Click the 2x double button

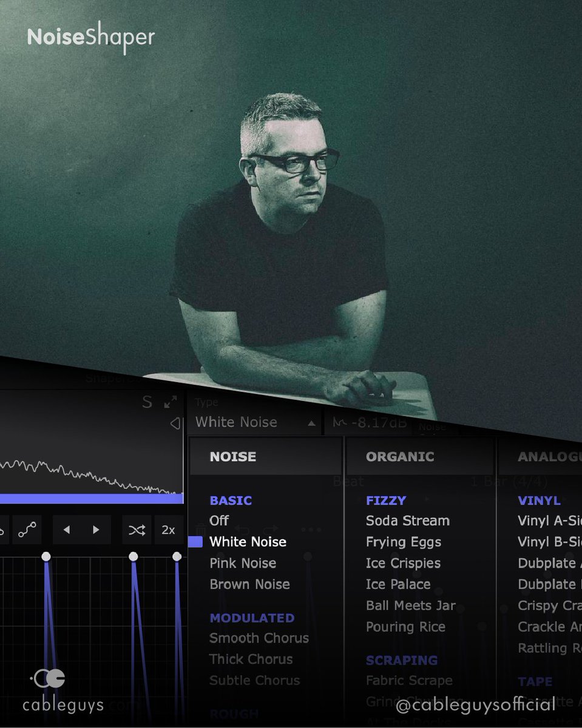168,530
